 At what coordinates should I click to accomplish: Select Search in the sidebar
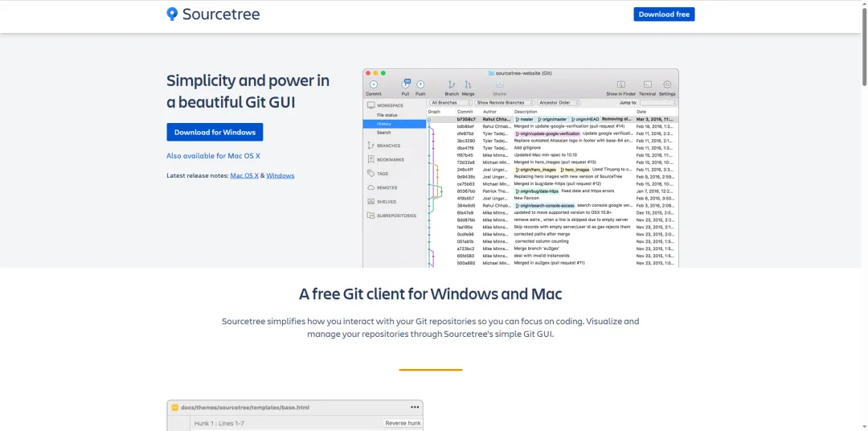[383, 133]
